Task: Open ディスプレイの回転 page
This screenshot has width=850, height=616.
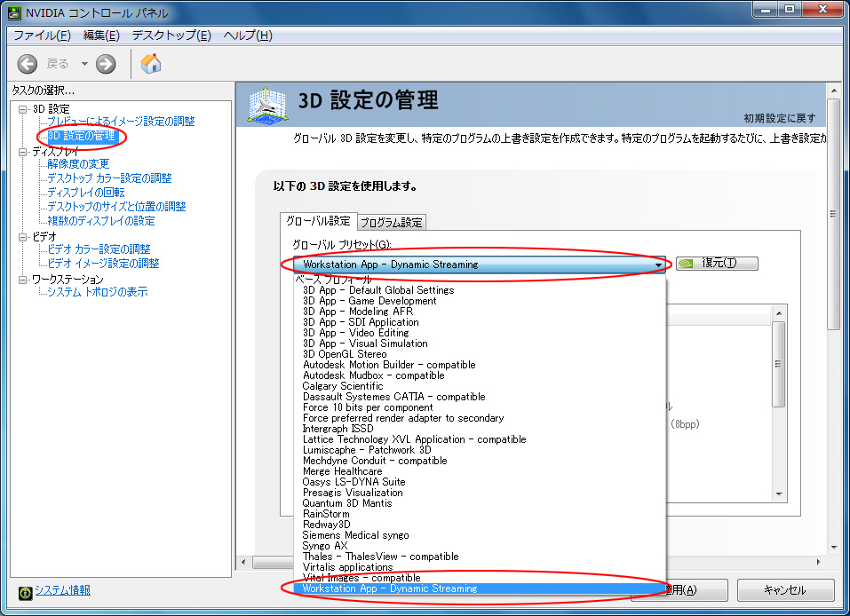Action: (x=85, y=193)
